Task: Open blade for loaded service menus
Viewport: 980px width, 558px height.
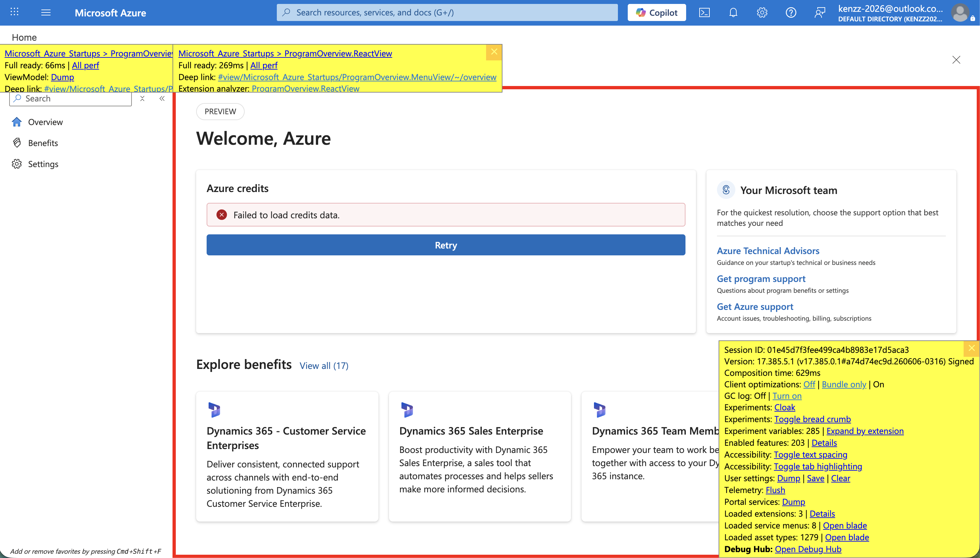Action: click(x=845, y=526)
